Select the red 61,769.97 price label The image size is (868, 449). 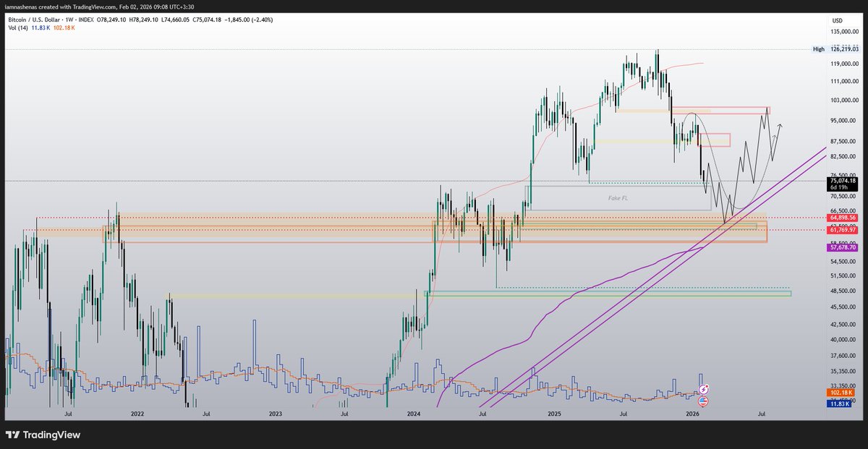[843, 229]
